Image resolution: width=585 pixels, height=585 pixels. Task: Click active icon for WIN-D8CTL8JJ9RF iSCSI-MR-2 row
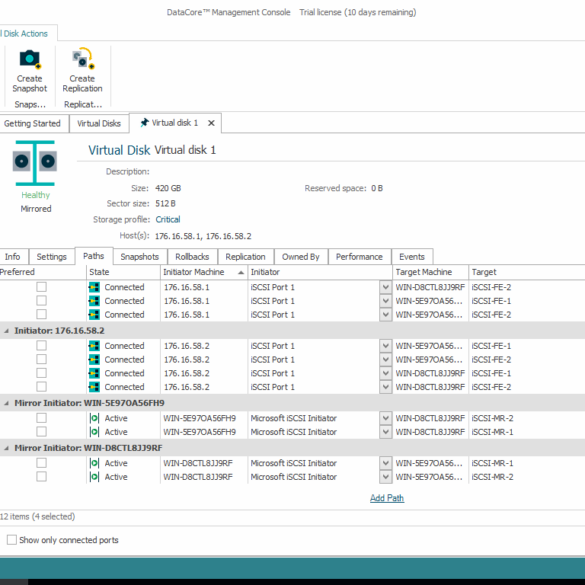point(94,477)
